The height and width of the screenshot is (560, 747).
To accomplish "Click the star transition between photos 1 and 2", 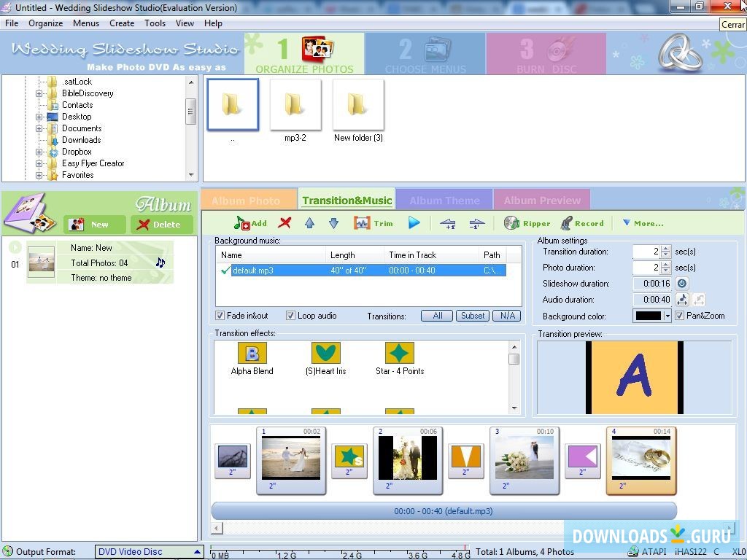I will point(349,461).
